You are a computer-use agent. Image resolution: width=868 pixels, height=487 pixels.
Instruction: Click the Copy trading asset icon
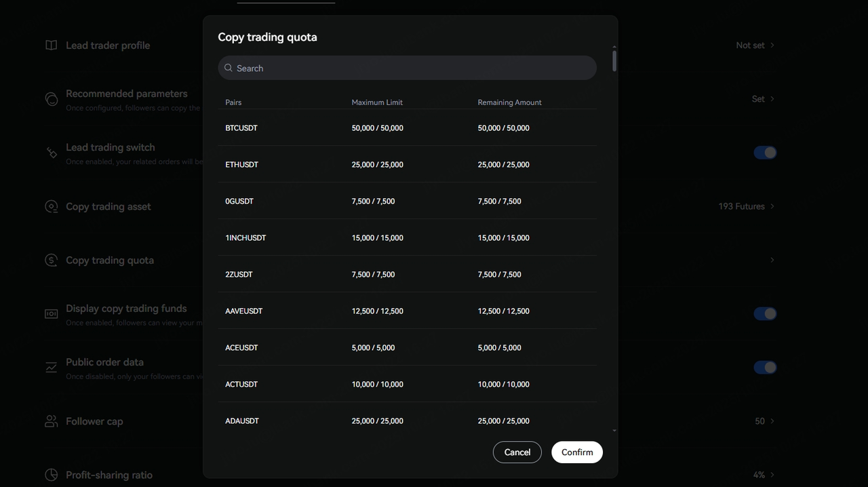51,207
